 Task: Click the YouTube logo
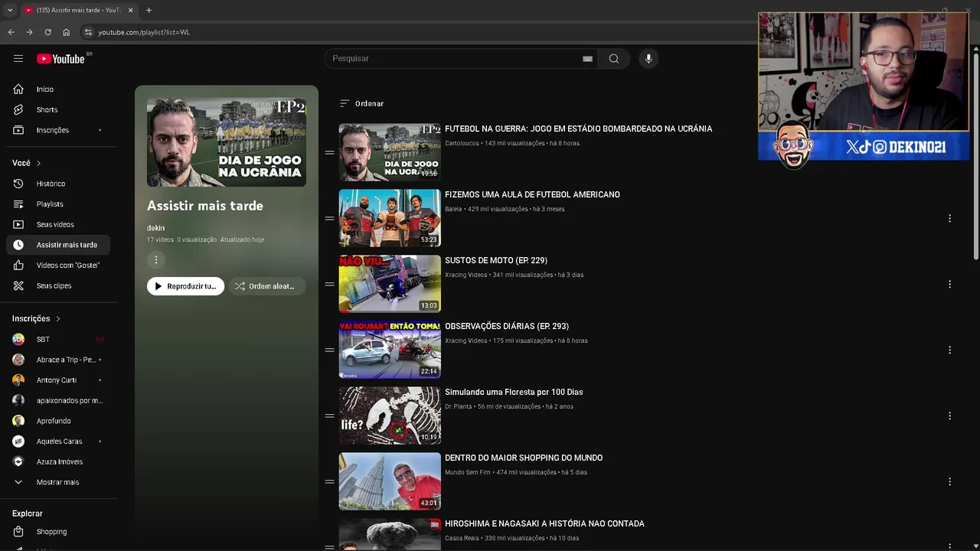point(60,59)
